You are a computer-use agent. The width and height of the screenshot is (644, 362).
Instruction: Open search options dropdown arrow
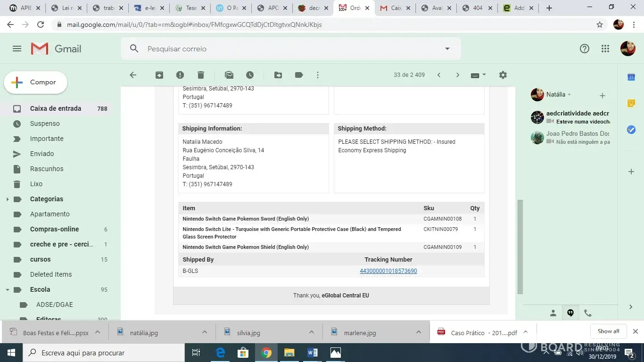pos(447,49)
